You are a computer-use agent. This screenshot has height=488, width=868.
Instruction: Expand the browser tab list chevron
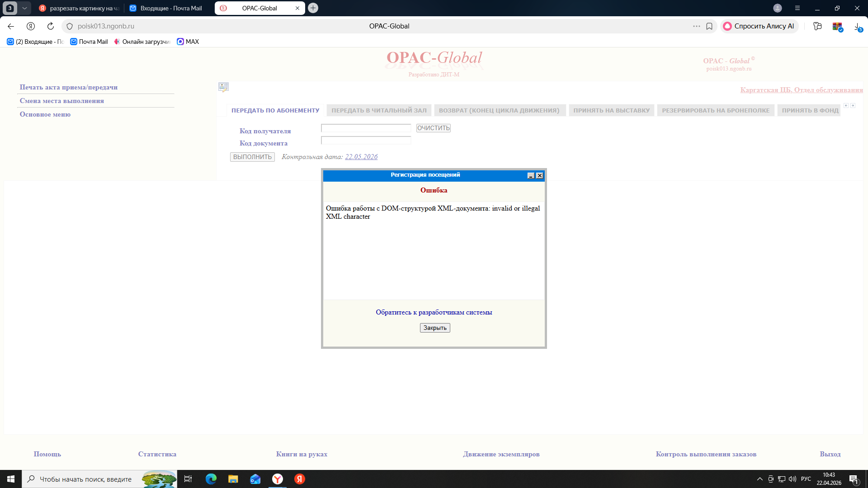[x=24, y=8]
